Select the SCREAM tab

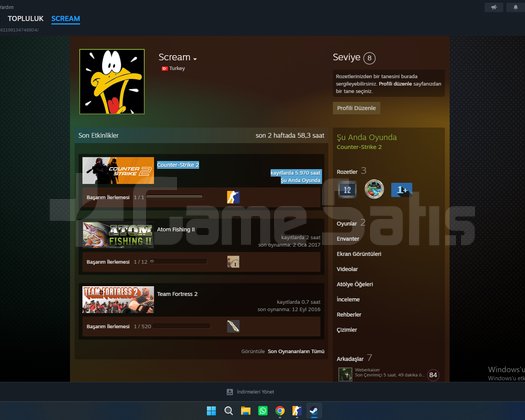pyautogui.click(x=66, y=19)
